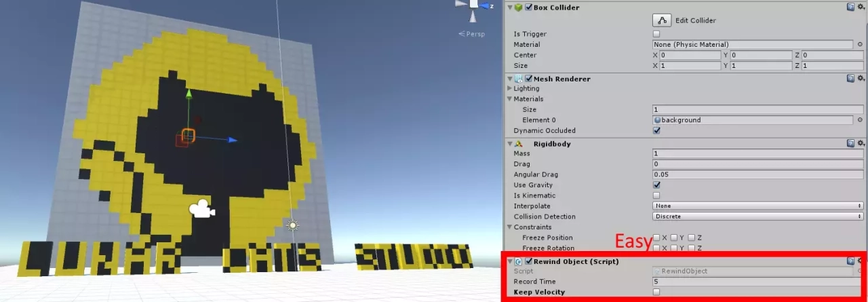
Task: Click the Center Z value field
Action: tap(833, 55)
